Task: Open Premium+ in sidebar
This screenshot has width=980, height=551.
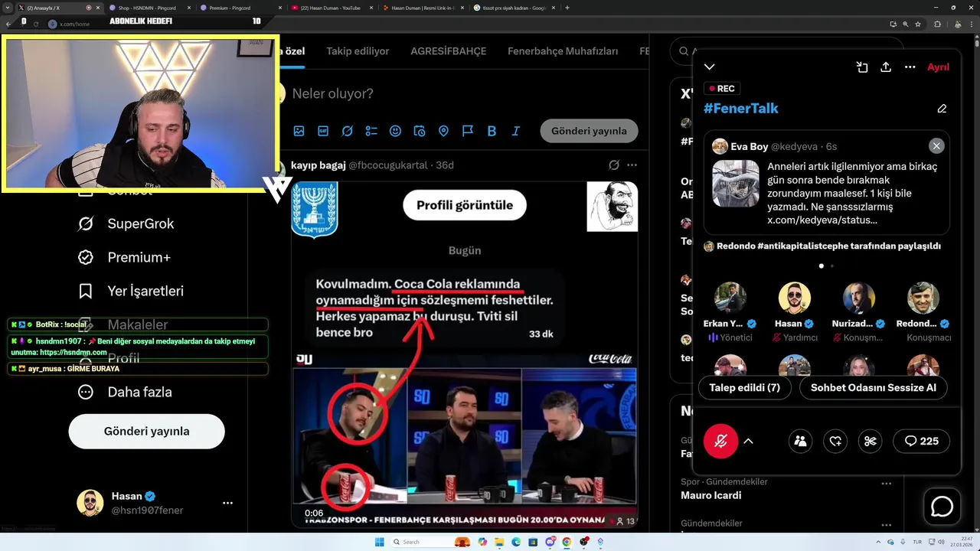Action: (x=124, y=257)
